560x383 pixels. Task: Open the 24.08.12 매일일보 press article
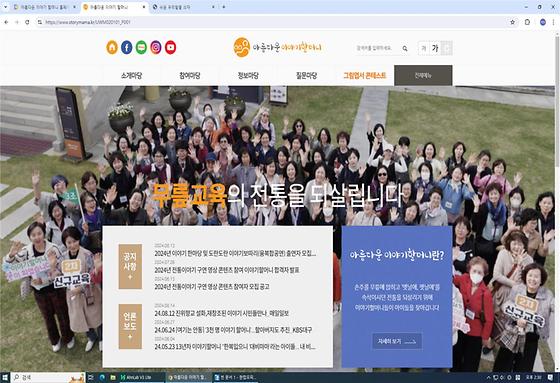point(221,313)
